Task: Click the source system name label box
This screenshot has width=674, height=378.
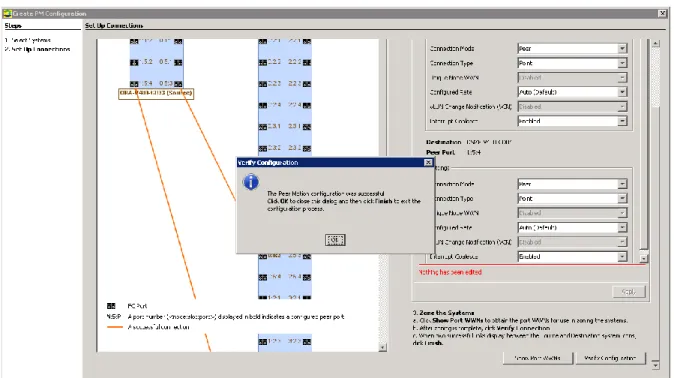Action: [x=156, y=93]
